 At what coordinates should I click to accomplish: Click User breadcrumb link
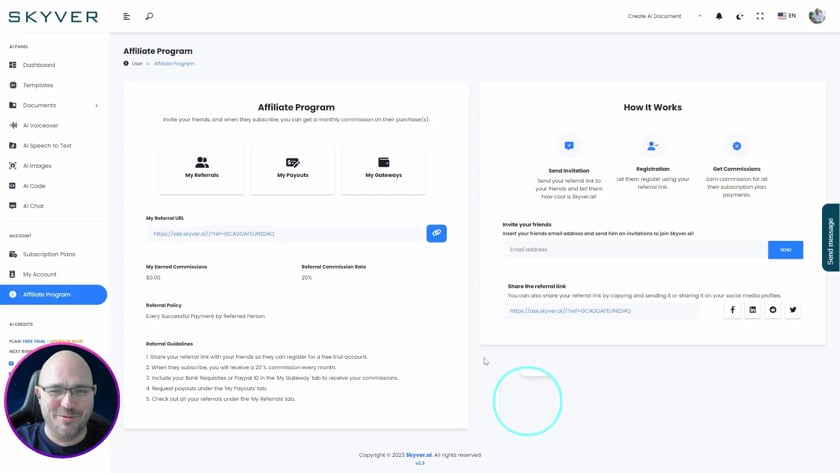tap(137, 64)
